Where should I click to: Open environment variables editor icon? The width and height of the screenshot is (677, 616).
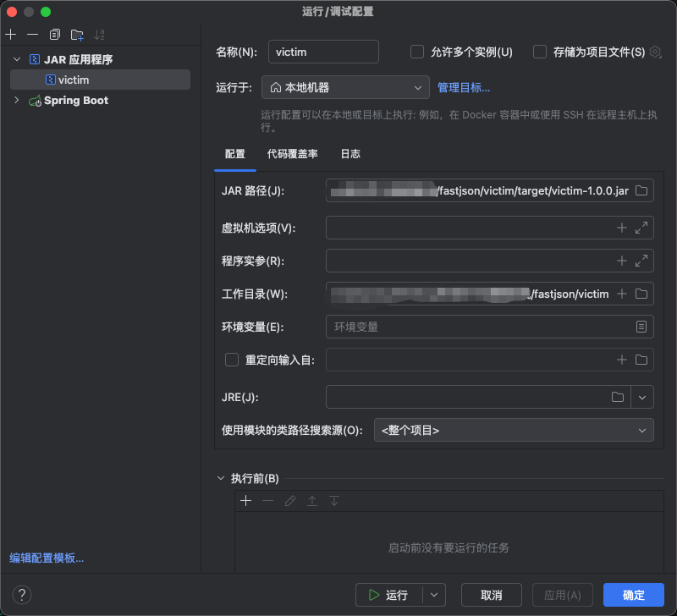pyautogui.click(x=641, y=327)
